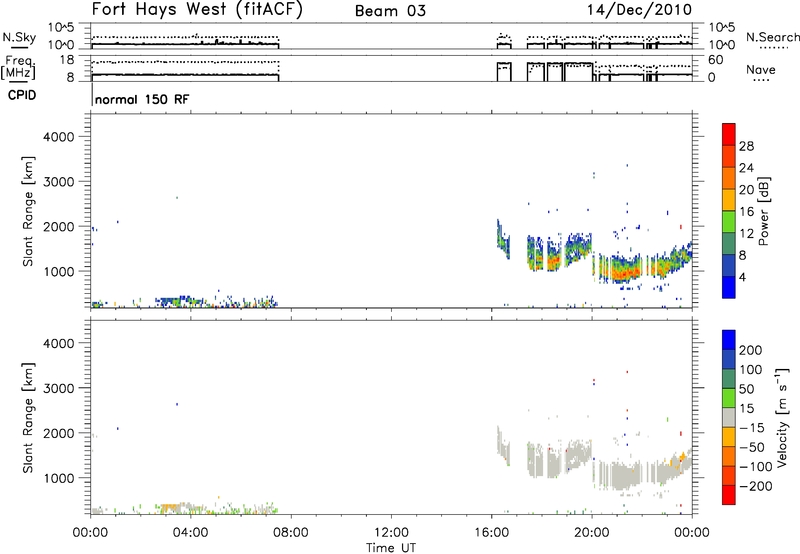Click the "200" velocity colorbar label

(751, 350)
